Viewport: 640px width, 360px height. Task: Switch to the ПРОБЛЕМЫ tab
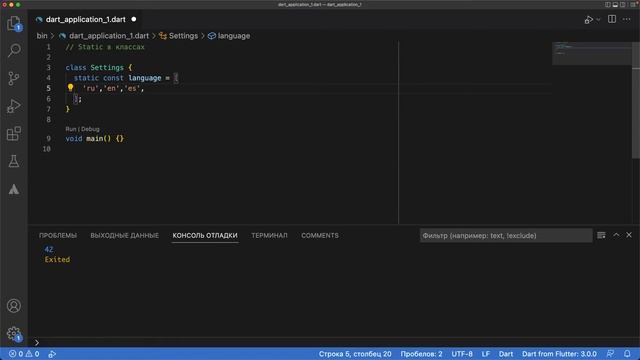[58, 236]
